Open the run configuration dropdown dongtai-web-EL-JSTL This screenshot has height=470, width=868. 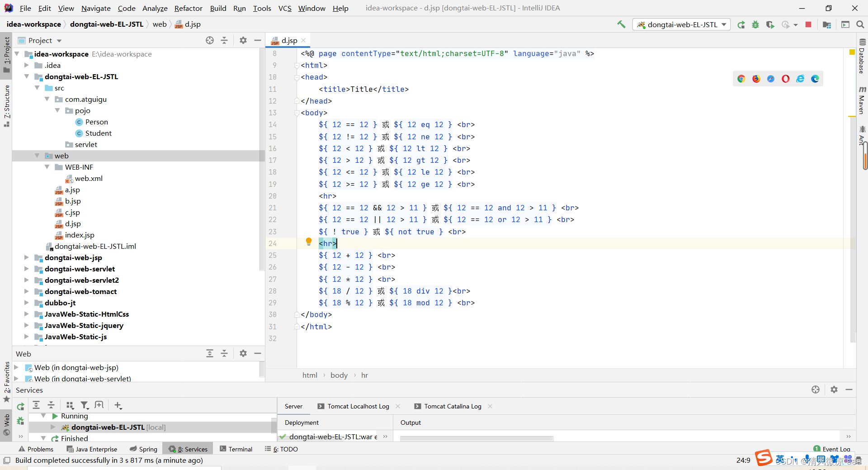[x=682, y=24]
